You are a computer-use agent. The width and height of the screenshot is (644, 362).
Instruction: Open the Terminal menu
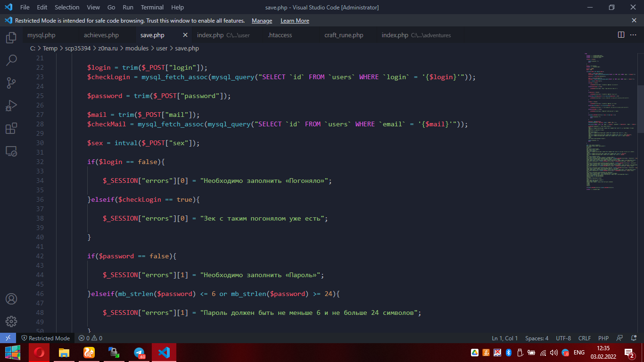click(152, 7)
